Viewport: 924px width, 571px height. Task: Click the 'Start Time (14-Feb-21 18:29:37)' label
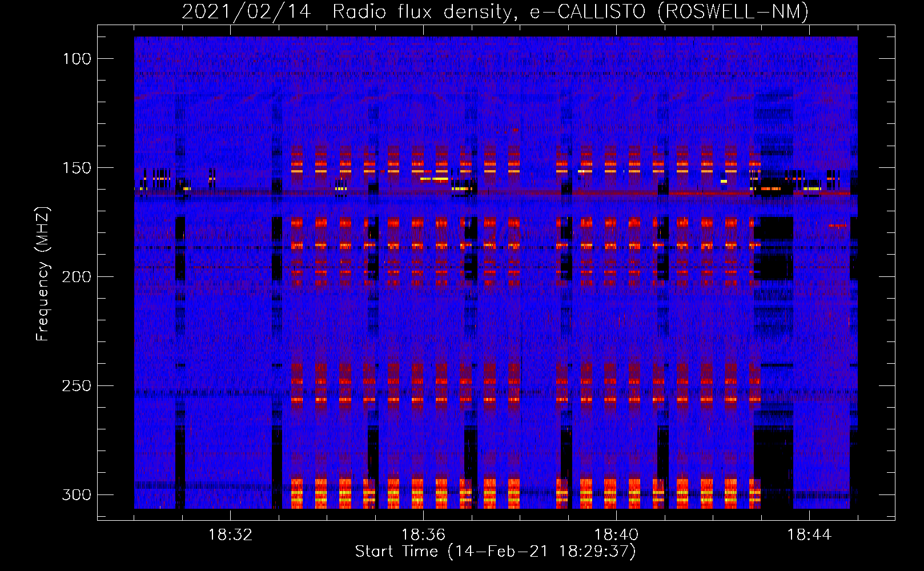coord(495,552)
